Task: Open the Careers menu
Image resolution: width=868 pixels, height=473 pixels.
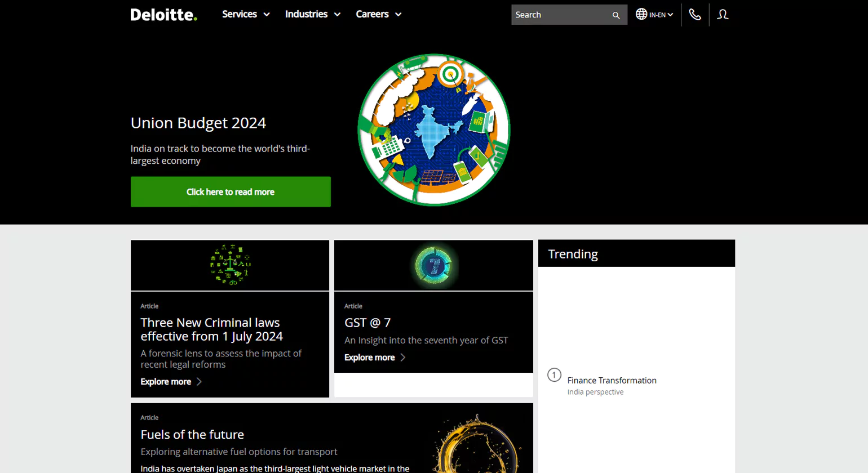Action: [378, 14]
